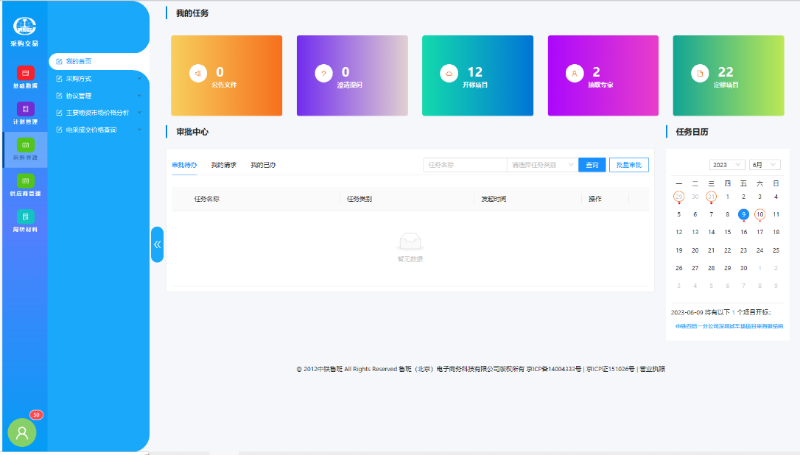Image resolution: width=800 pixels, height=455 pixels.
Task: Click the 任务类别 column header
Action: point(359,199)
